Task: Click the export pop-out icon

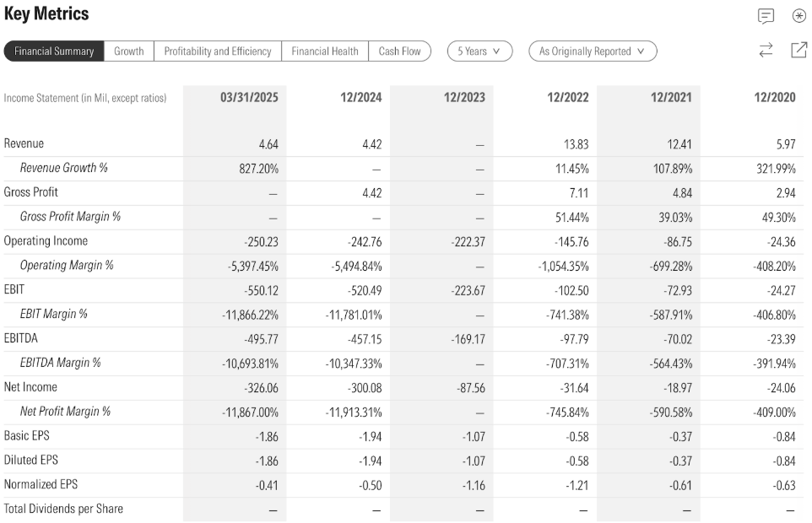Action: coord(798,51)
